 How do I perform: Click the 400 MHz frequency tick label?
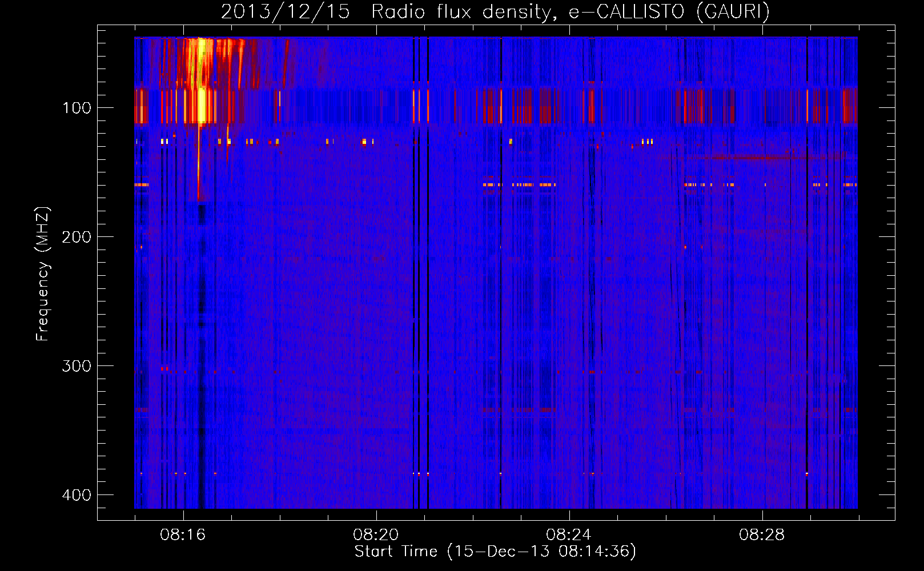click(77, 495)
